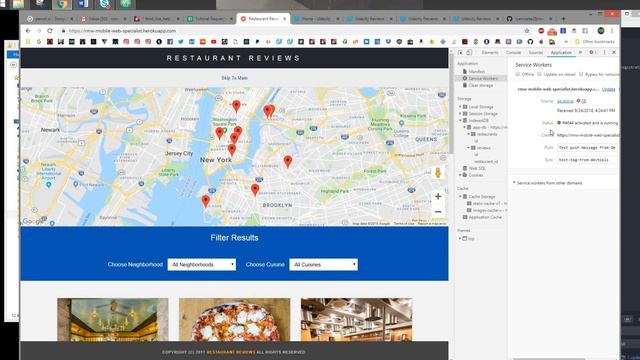Click the Facebook bookmark icon
Image resolution: width=640 pixels, height=360 pixels.
(170, 42)
